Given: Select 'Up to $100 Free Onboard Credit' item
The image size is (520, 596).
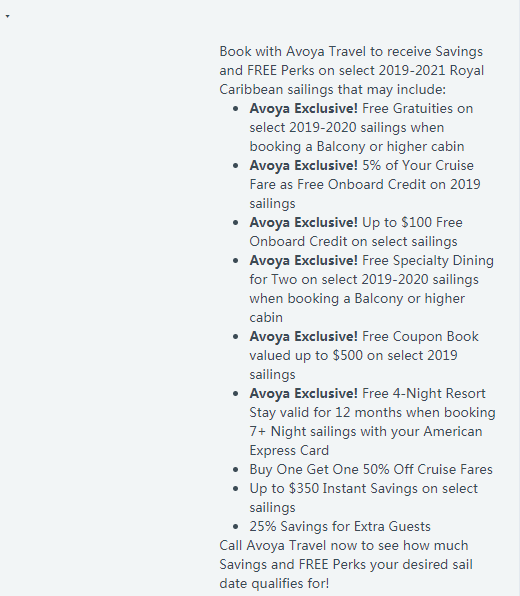Looking at the screenshot, I should coord(356,232).
